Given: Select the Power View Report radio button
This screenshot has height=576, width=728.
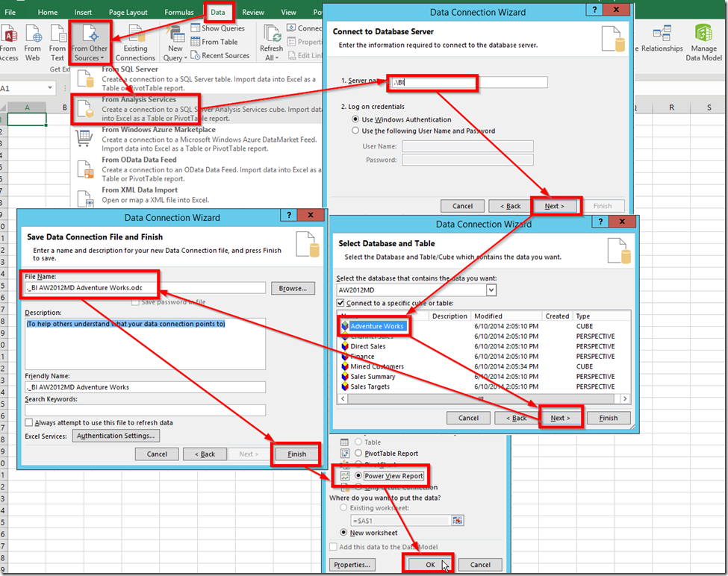Looking at the screenshot, I should (358, 476).
